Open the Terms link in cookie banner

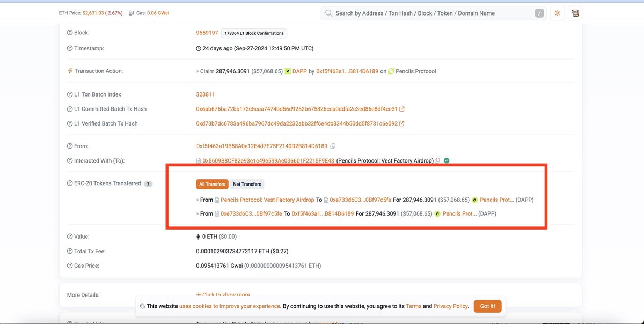click(413, 306)
